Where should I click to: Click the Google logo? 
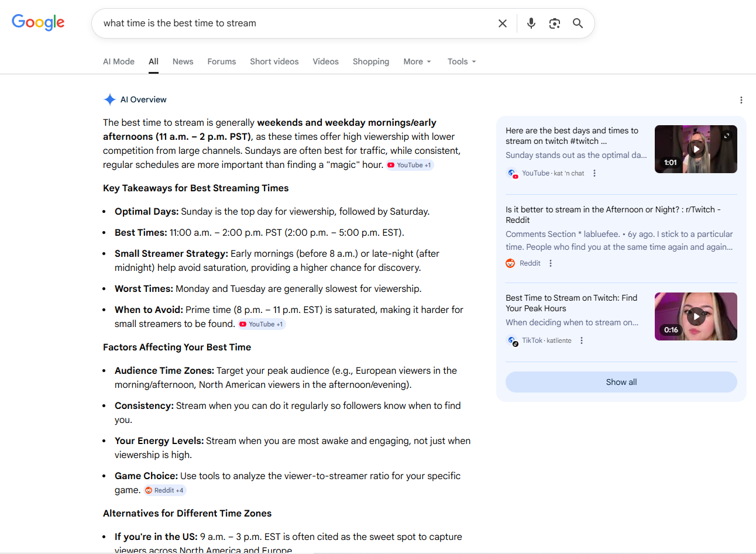tap(38, 23)
